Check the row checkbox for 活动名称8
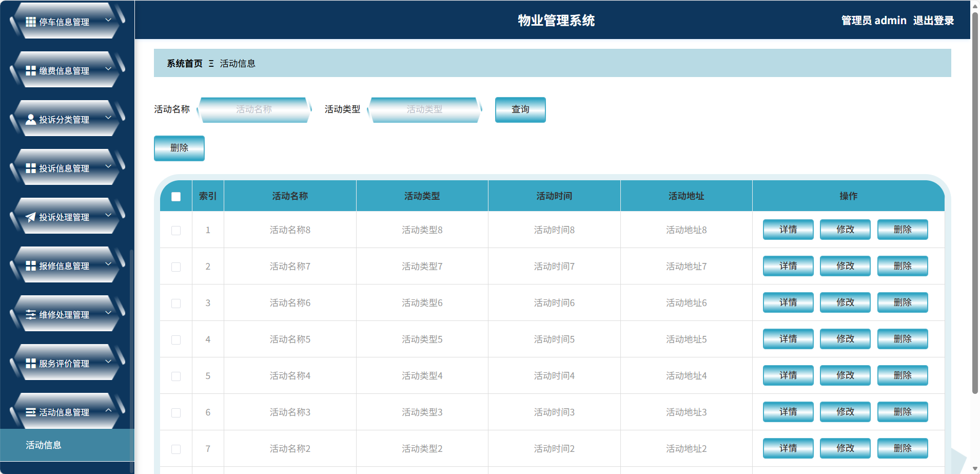Image resolution: width=980 pixels, height=474 pixels. (176, 231)
